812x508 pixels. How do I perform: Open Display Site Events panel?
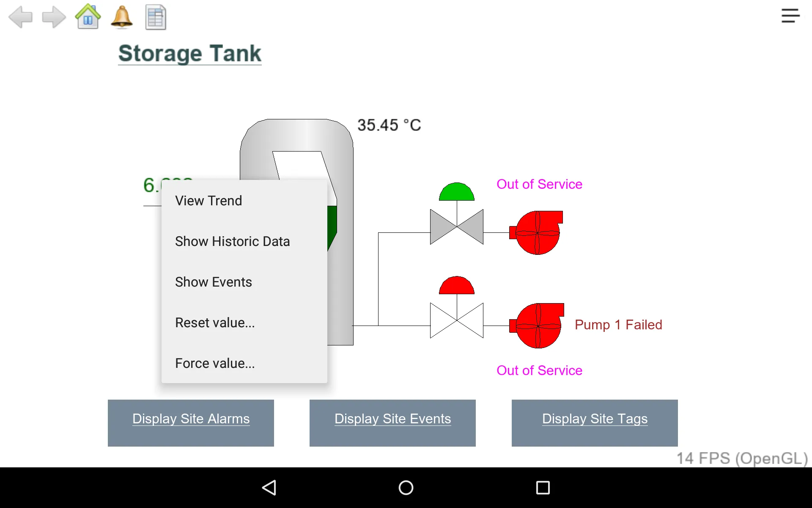[x=393, y=418]
